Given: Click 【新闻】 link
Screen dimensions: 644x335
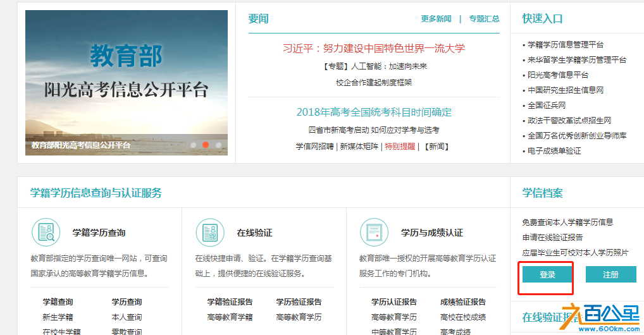Looking at the screenshot, I should click(x=436, y=147).
